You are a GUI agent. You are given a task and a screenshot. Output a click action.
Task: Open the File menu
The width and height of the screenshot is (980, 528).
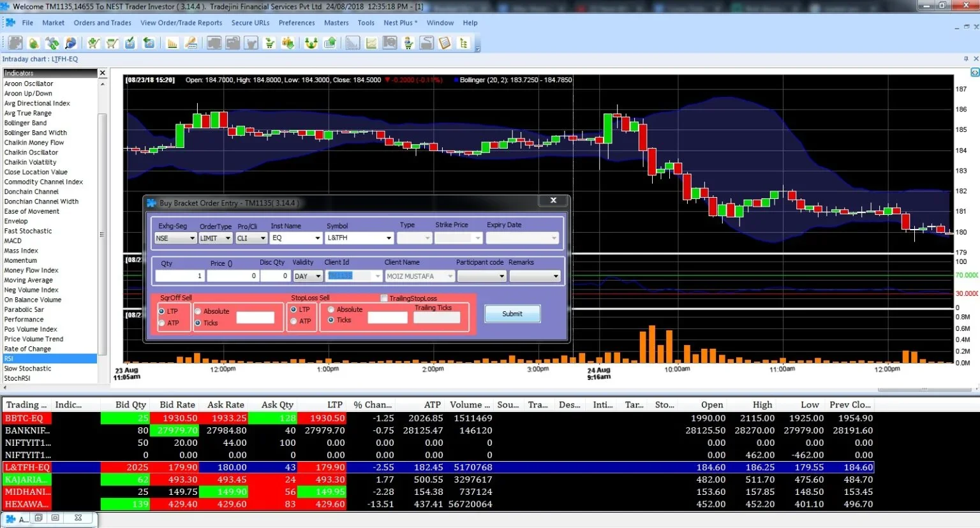[x=27, y=23]
